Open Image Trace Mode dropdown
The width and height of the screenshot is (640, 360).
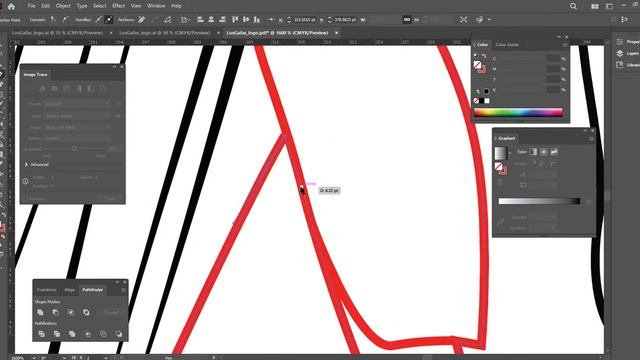pyautogui.click(x=76, y=127)
